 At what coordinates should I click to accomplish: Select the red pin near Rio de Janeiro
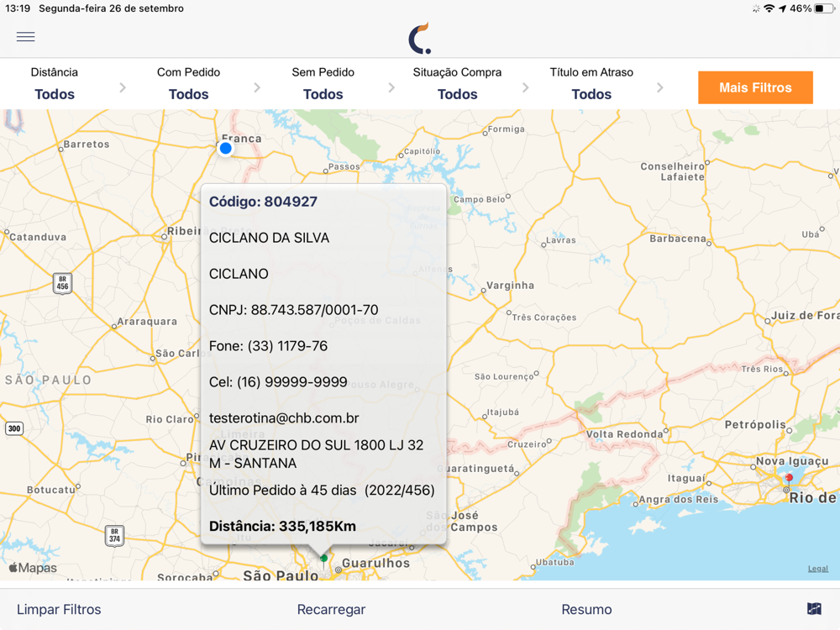tap(789, 478)
